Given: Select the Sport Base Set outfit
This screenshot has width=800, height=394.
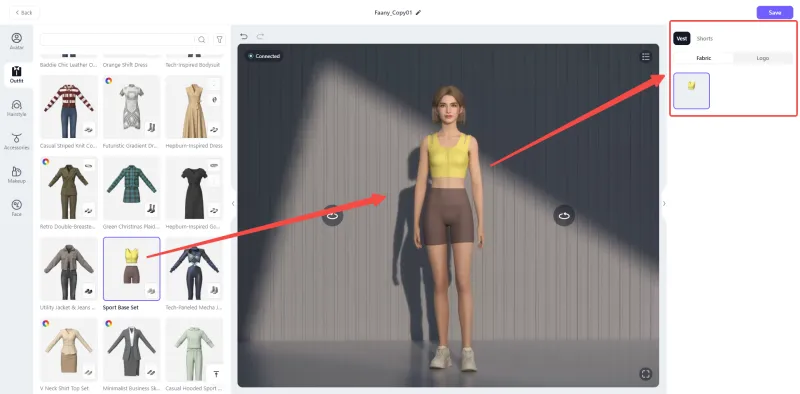Looking at the screenshot, I should coord(132,268).
